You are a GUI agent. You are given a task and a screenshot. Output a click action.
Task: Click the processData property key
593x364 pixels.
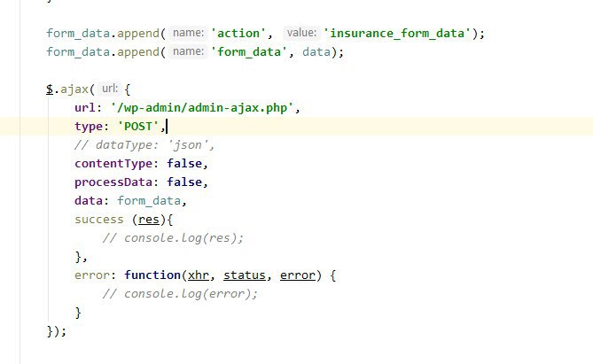coord(113,182)
